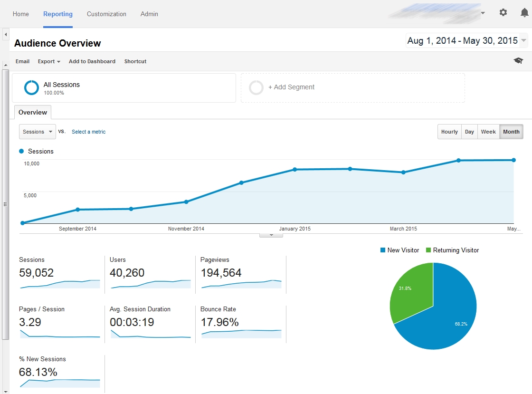Create a Shortcut for this report
This screenshot has height=394, width=532.
[135, 61]
